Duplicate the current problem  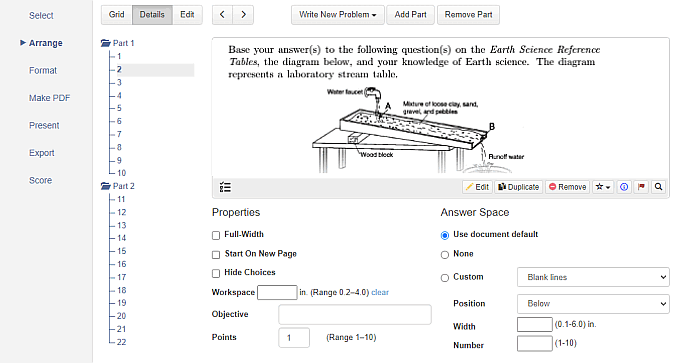pos(519,187)
